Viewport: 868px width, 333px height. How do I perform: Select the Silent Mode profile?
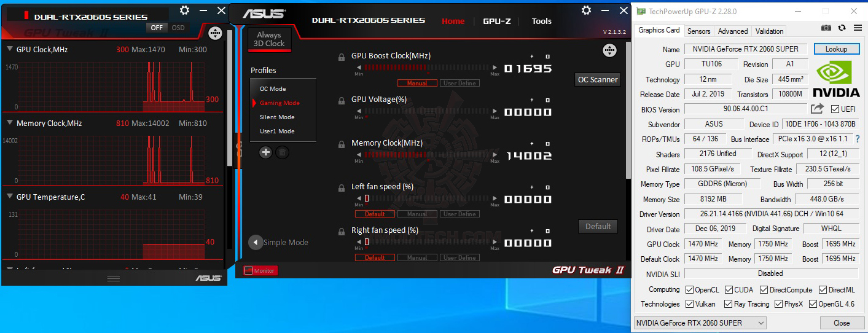(277, 117)
